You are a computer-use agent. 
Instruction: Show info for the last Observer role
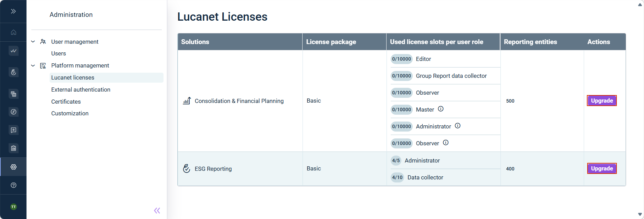(x=445, y=143)
